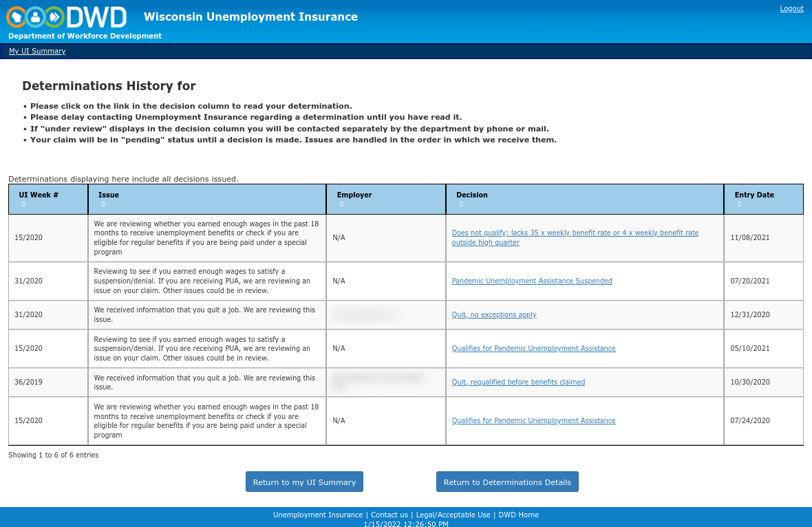
Task: Sort table by Employer column arrows
Action: (341, 204)
